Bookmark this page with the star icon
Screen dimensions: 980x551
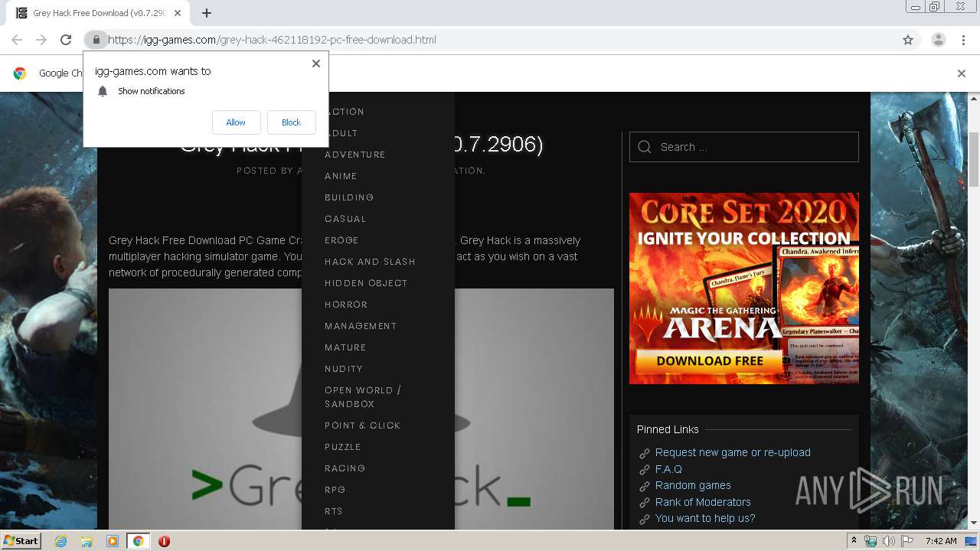(908, 40)
